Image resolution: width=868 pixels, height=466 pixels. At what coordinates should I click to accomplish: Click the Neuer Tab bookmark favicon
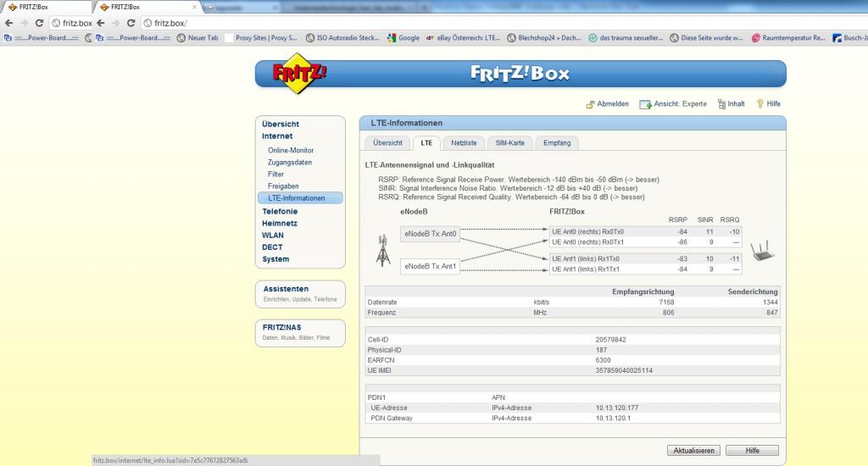tap(181, 38)
